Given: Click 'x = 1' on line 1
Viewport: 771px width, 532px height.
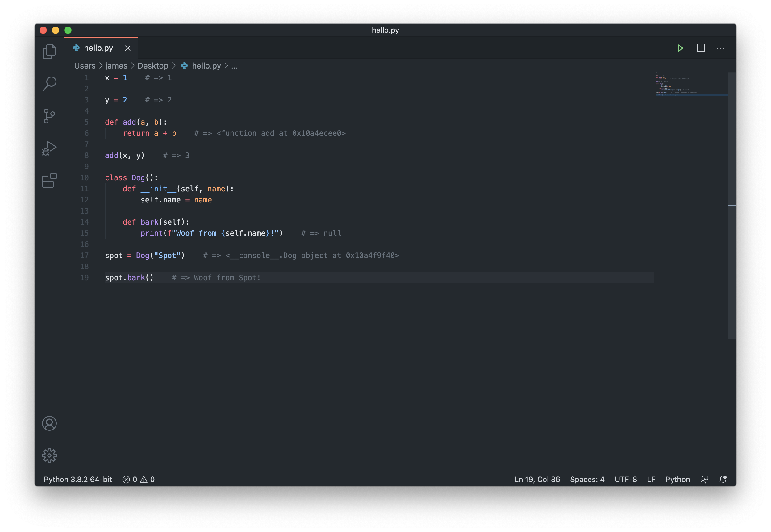Looking at the screenshot, I should (x=116, y=78).
